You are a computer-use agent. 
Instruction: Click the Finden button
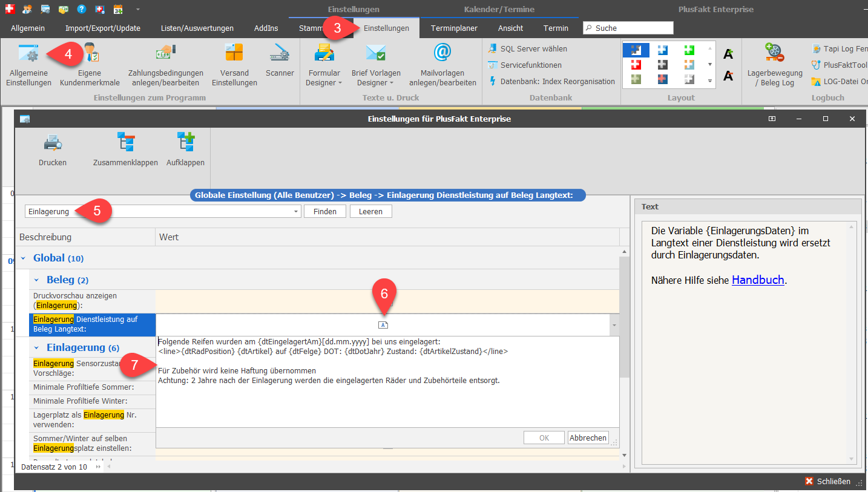324,211
